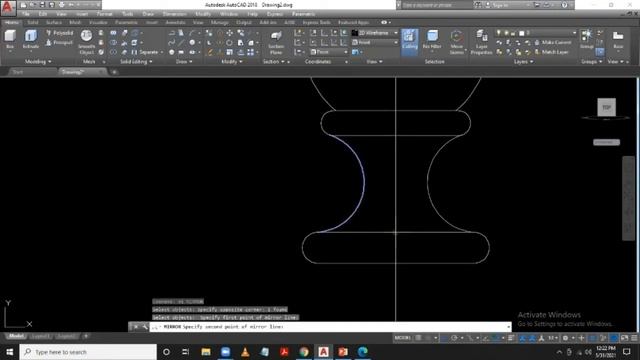This screenshot has width=640, height=360.
Task: Open the AutoCAD application menu logo
Action: pos(8,7)
